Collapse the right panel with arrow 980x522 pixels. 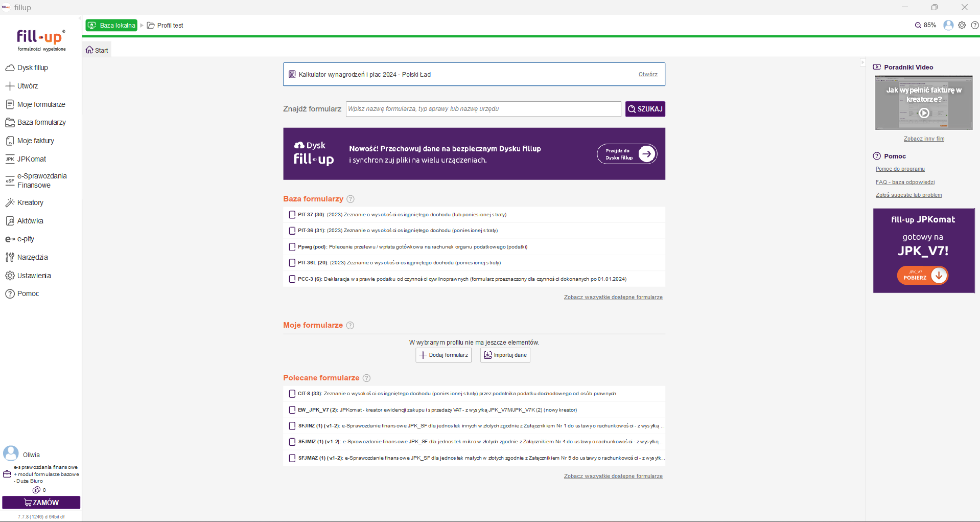[x=862, y=62]
